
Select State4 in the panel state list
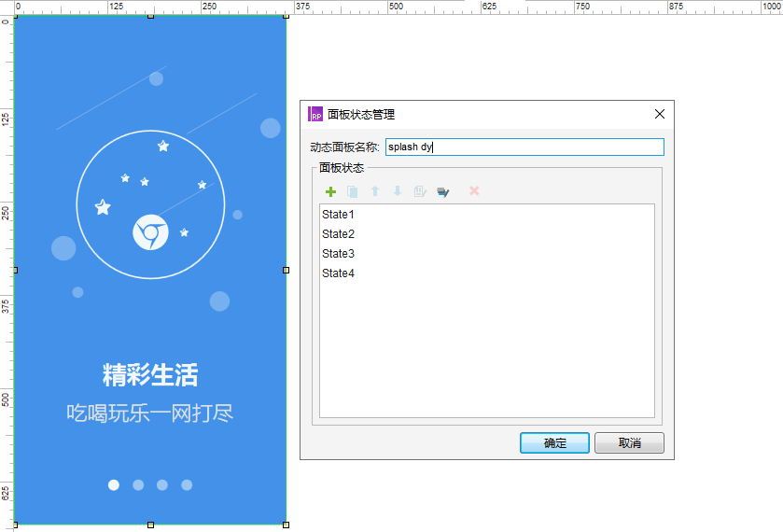point(338,273)
